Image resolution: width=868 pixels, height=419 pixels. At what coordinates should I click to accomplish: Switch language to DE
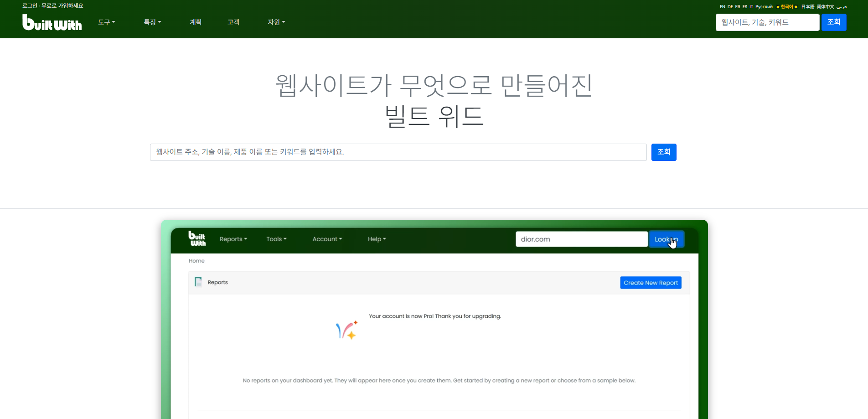(730, 7)
